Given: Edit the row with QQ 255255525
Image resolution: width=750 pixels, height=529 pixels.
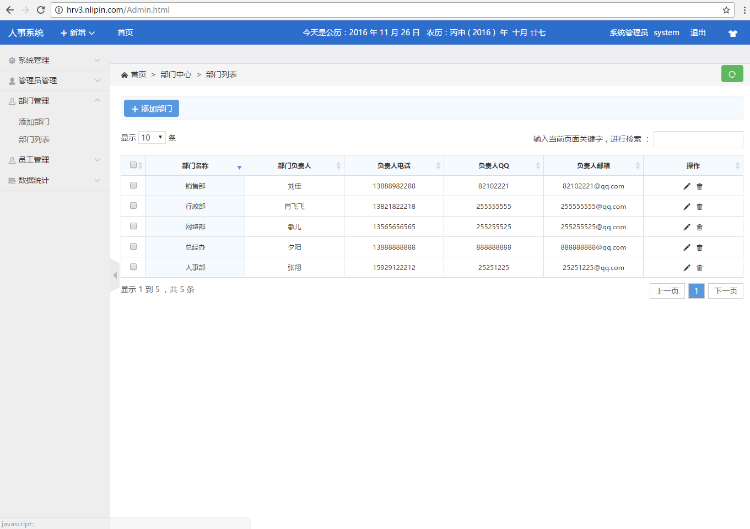Looking at the screenshot, I should (686, 227).
